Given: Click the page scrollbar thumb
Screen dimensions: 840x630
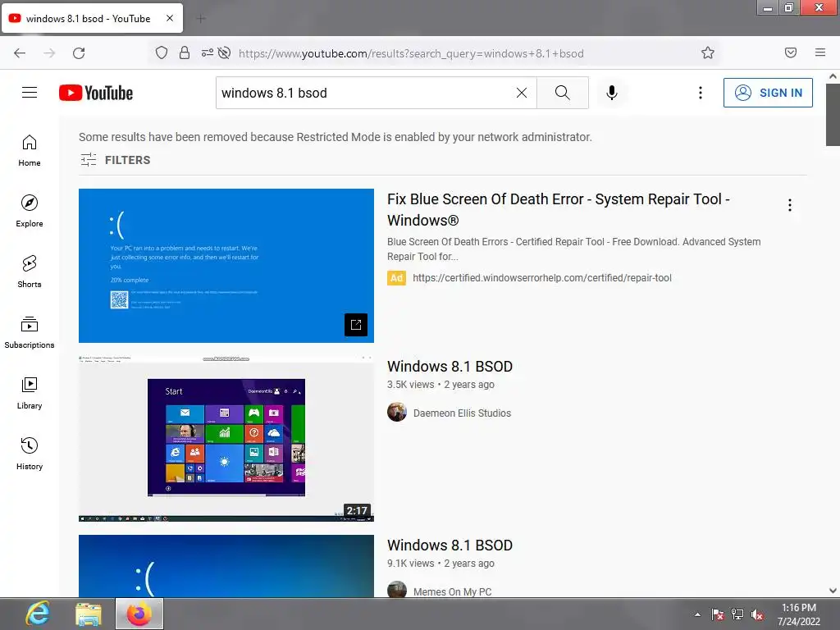Looking at the screenshot, I should 833,114.
